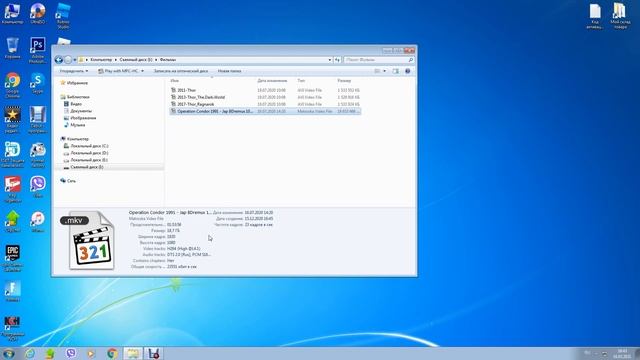Select Компьютер in navigation pane
Screen dimensions: 640x360
[74, 139]
